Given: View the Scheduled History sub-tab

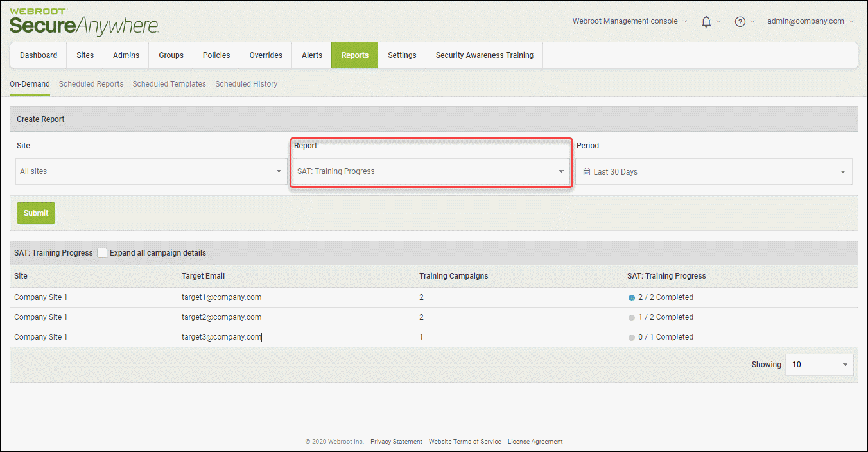Looking at the screenshot, I should pos(247,84).
